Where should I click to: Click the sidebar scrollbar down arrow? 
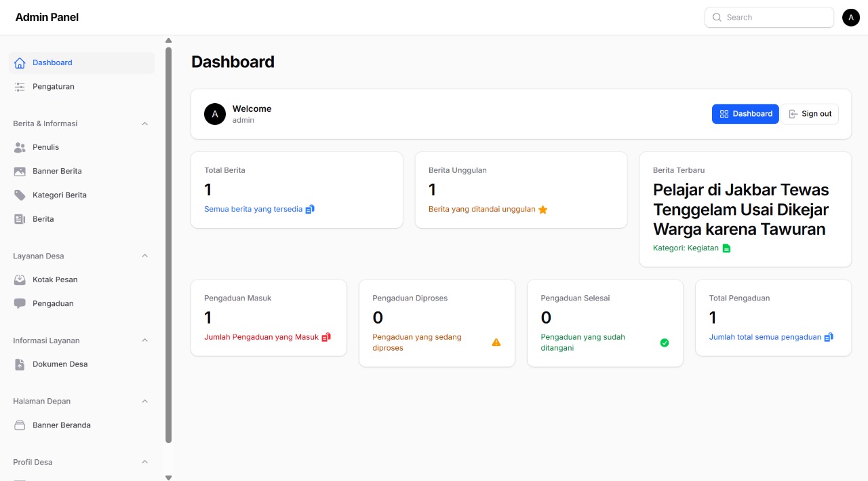(x=169, y=478)
